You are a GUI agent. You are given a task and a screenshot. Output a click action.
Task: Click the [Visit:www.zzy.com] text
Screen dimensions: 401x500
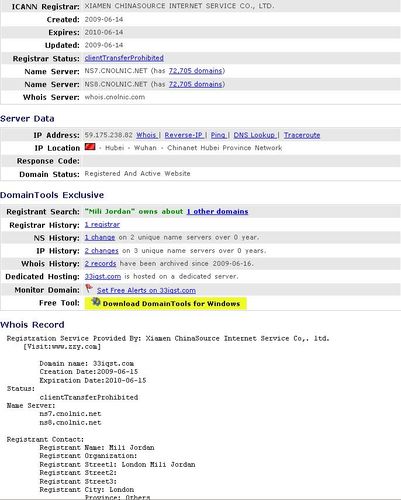tap(62, 347)
